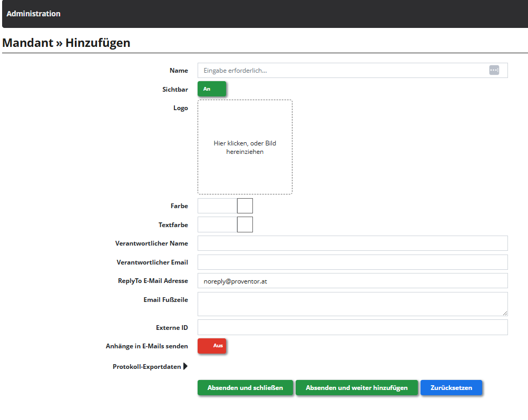Click the ellipsis icon in Name field
Image resolution: width=528 pixels, height=420 pixels.
coord(494,70)
